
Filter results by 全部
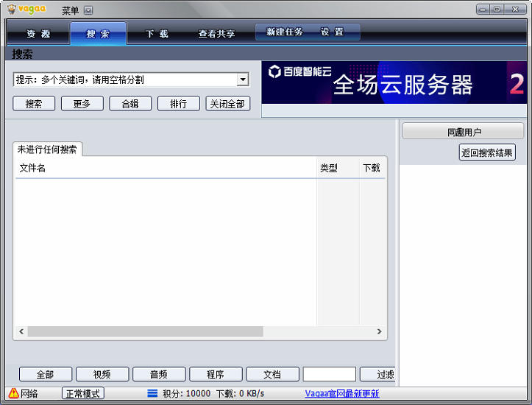(x=46, y=374)
